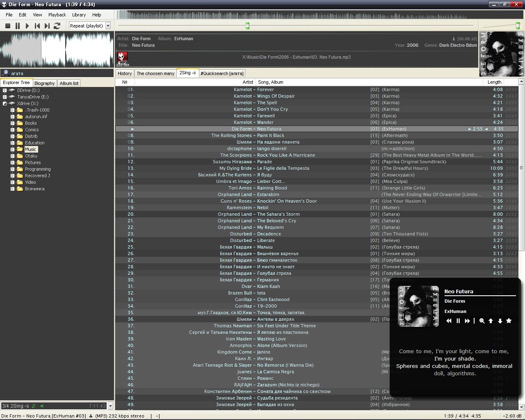Viewport: 525px width, 420px height.
Task: Pause the track from the main toolbar
Action: pyautogui.click(x=18, y=26)
